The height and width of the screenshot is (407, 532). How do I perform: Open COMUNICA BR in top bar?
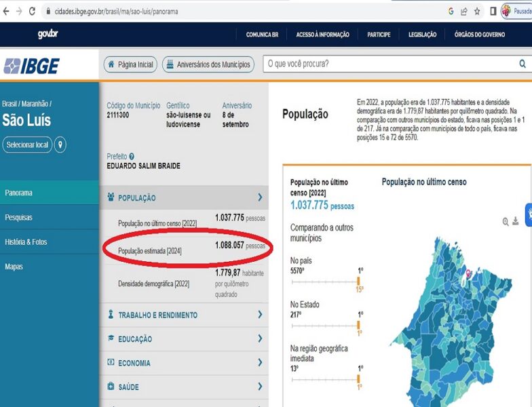(x=262, y=35)
